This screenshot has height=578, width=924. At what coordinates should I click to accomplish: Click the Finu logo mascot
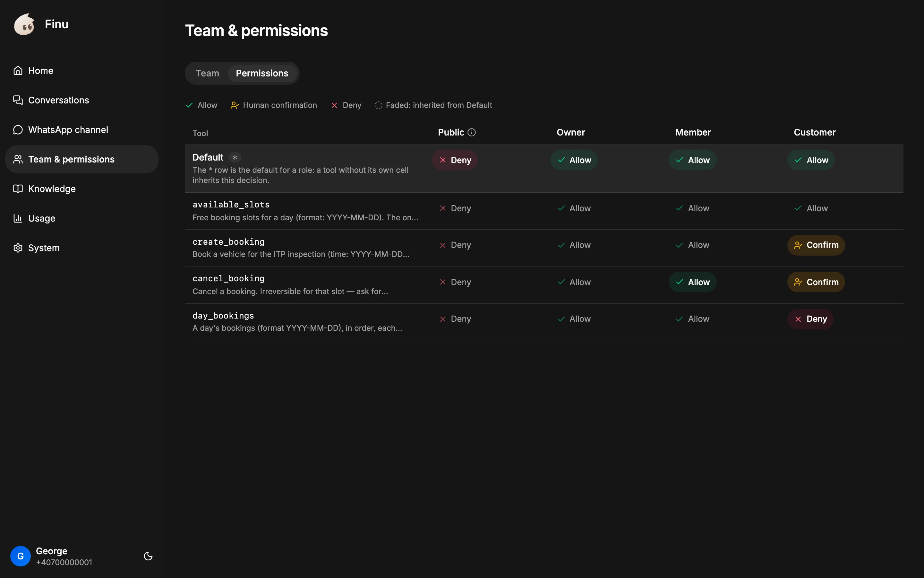24,24
